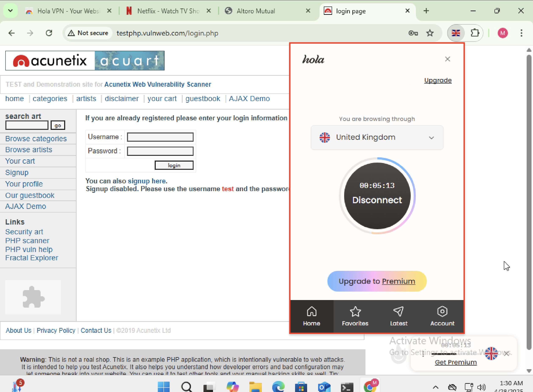This screenshot has height=392, width=533.
Task: Click the Username input field
Action: pos(160,137)
